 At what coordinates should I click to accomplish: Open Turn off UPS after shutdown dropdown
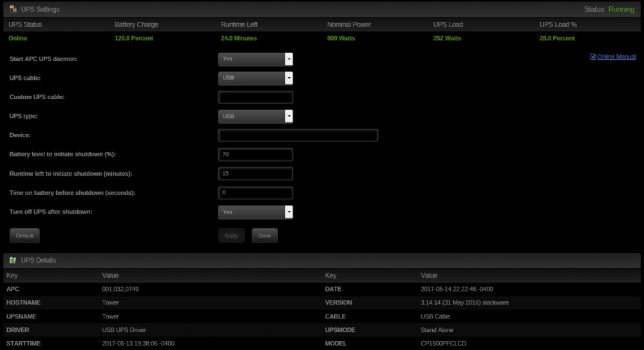tap(255, 212)
